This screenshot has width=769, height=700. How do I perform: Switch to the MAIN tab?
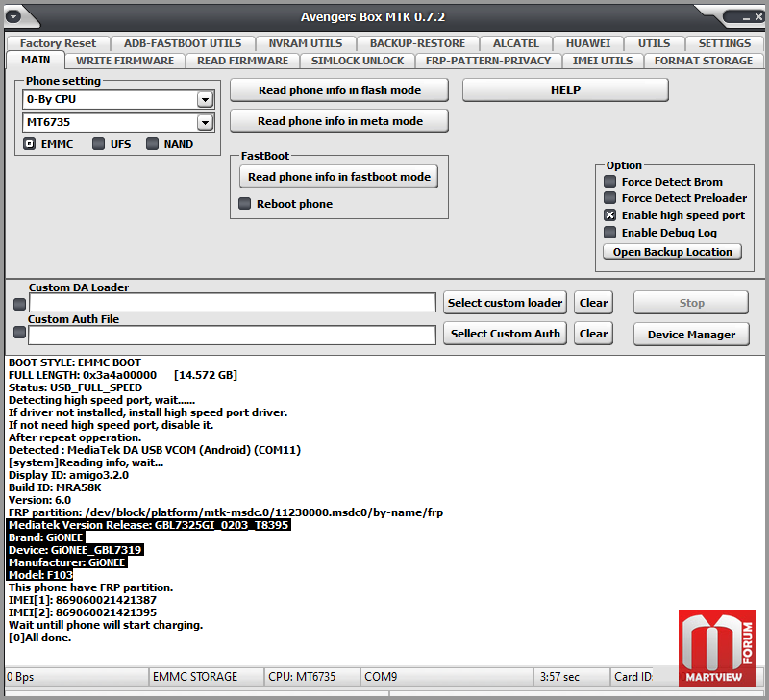[x=36, y=60]
